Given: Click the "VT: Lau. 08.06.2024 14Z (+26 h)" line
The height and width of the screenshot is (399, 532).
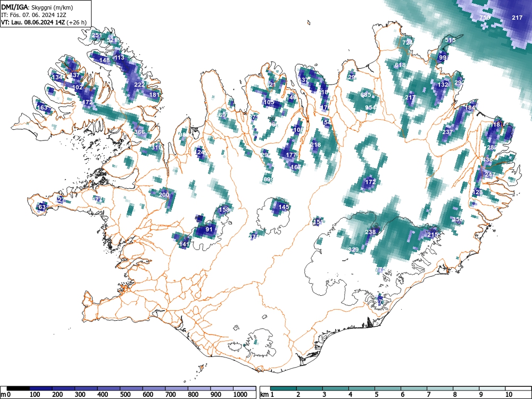Looking at the screenshot, I should click(x=44, y=22).
